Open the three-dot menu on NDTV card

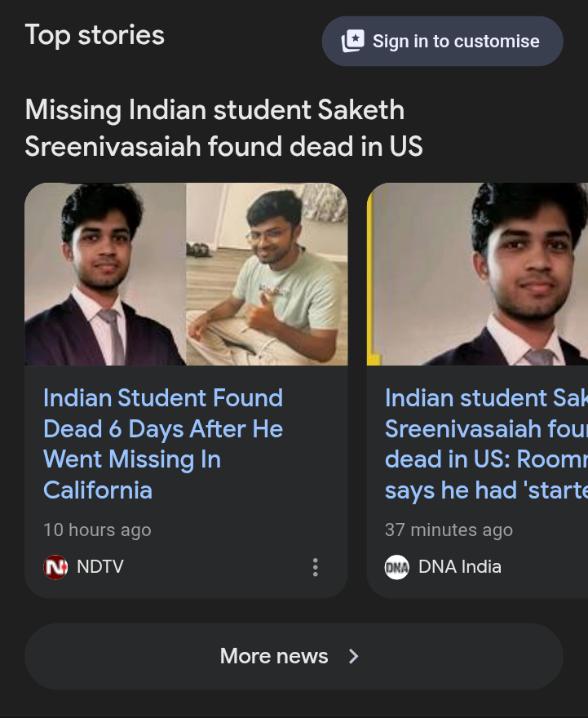coord(316,567)
